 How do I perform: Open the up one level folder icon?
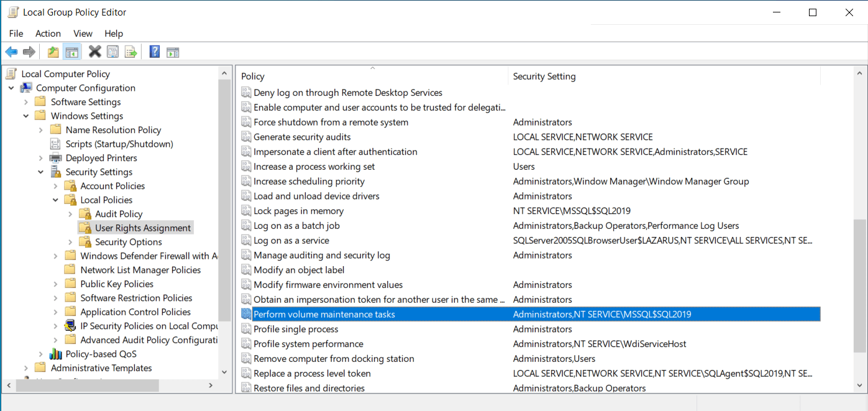[53, 52]
